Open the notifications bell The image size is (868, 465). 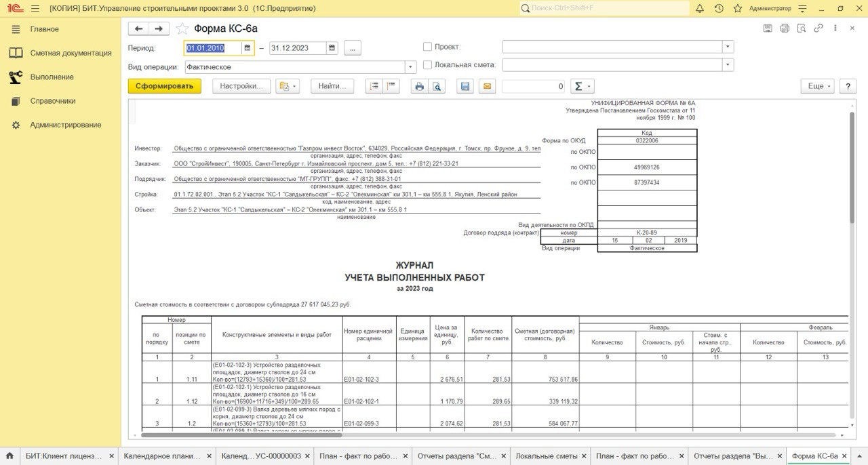pos(700,8)
